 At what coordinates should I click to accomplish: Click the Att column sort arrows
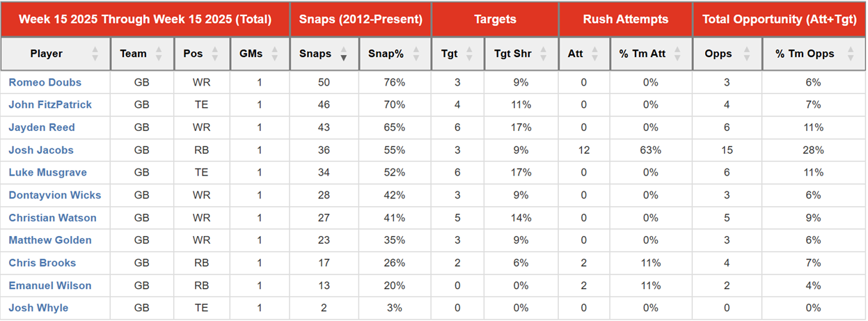click(596, 54)
